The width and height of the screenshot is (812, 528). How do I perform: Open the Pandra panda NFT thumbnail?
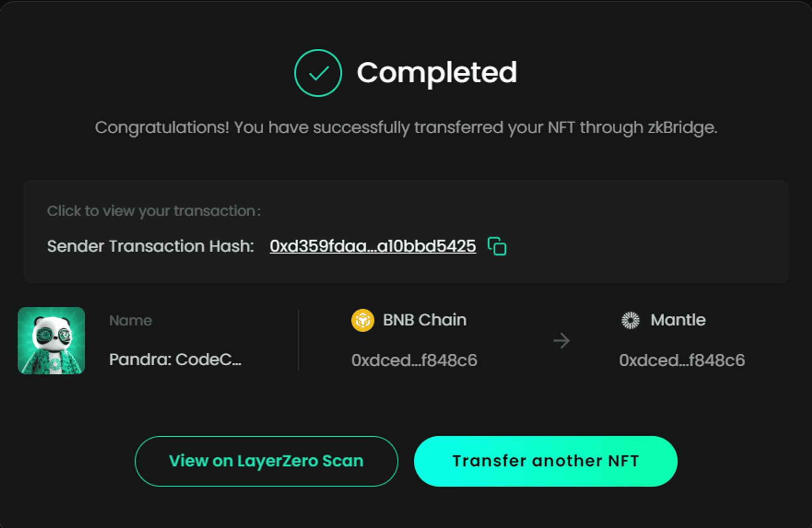51,341
